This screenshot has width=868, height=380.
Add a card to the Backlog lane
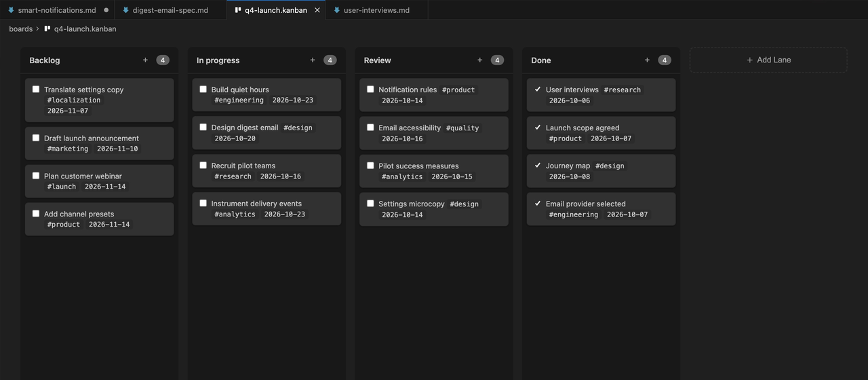click(145, 60)
